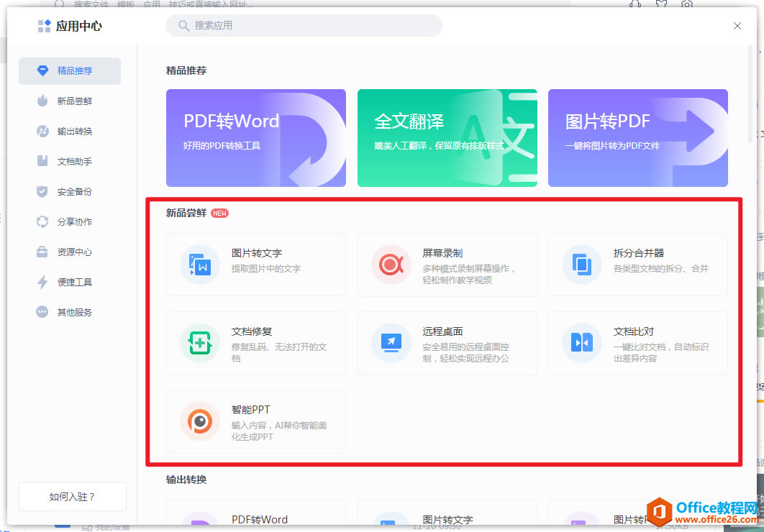The image size is (764, 532).
Task: Click the 搜索应用 search field
Action: point(304,25)
